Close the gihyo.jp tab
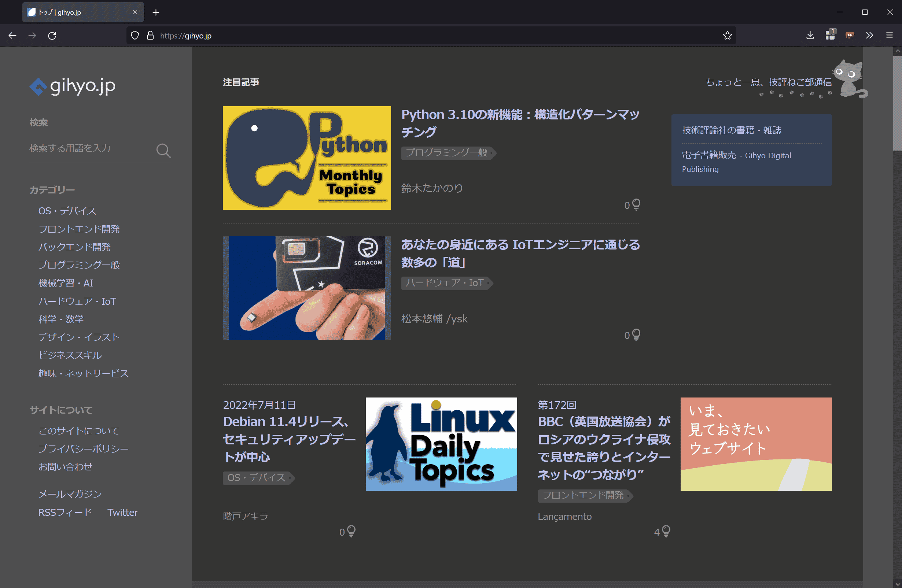The image size is (902, 588). pos(135,12)
